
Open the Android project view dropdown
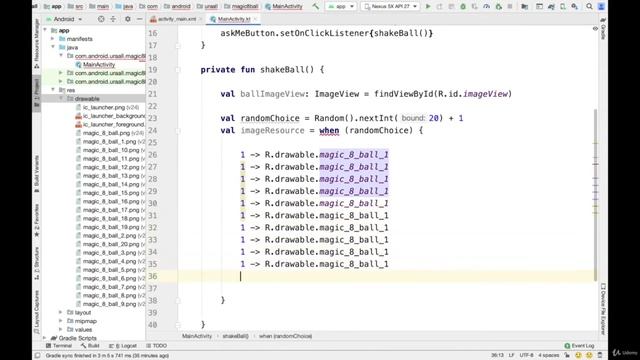[64, 19]
